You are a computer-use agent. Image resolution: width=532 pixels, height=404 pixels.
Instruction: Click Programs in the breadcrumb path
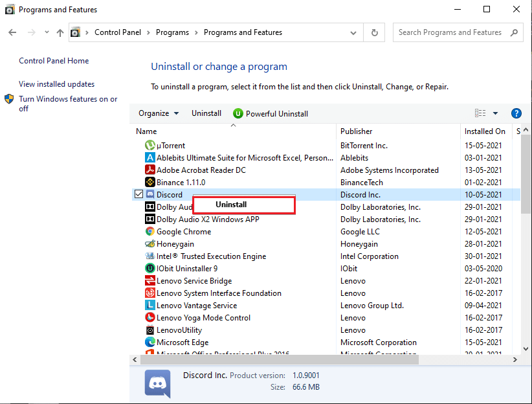tap(172, 32)
